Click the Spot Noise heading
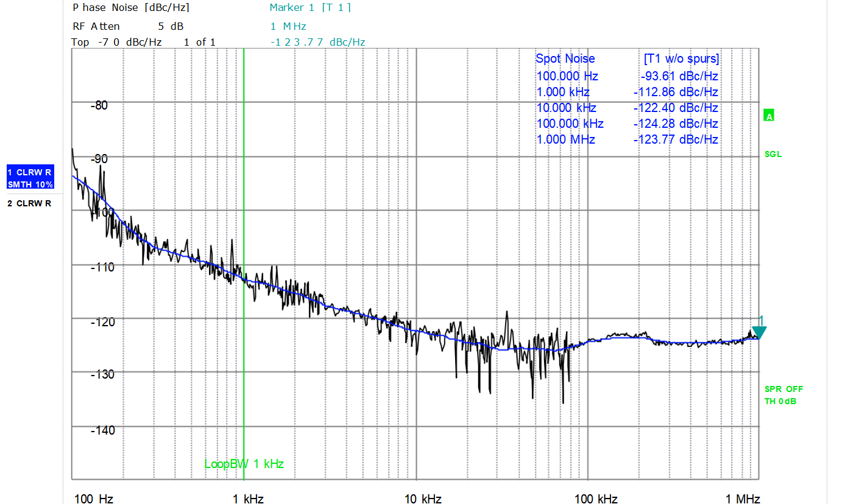The height and width of the screenshot is (504, 859). pos(565,58)
